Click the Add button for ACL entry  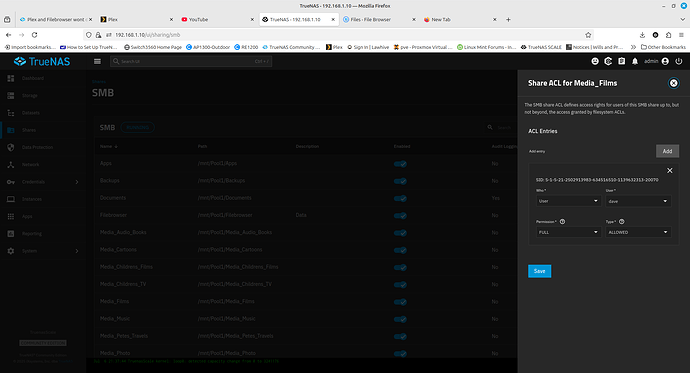click(667, 151)
